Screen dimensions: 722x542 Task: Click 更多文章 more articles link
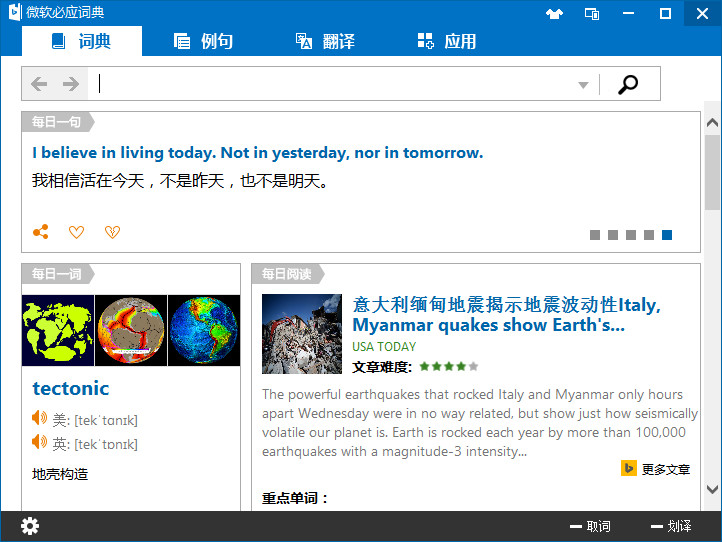666,469
